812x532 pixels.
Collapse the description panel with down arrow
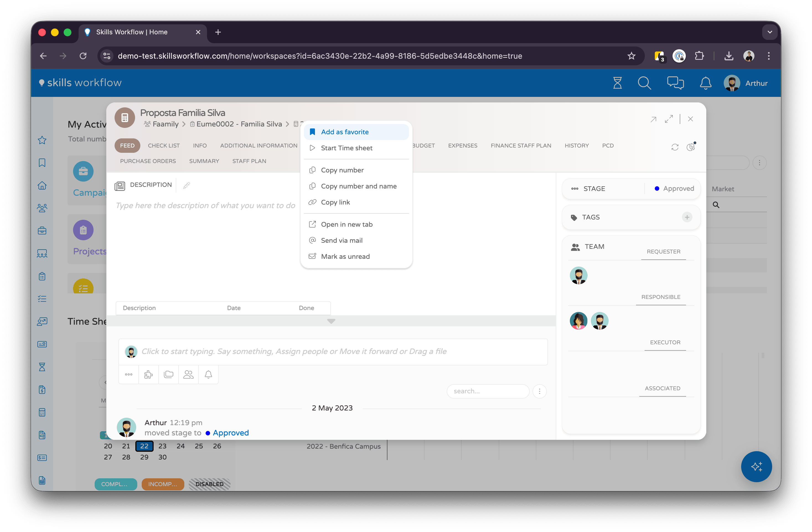click(331, 321)
